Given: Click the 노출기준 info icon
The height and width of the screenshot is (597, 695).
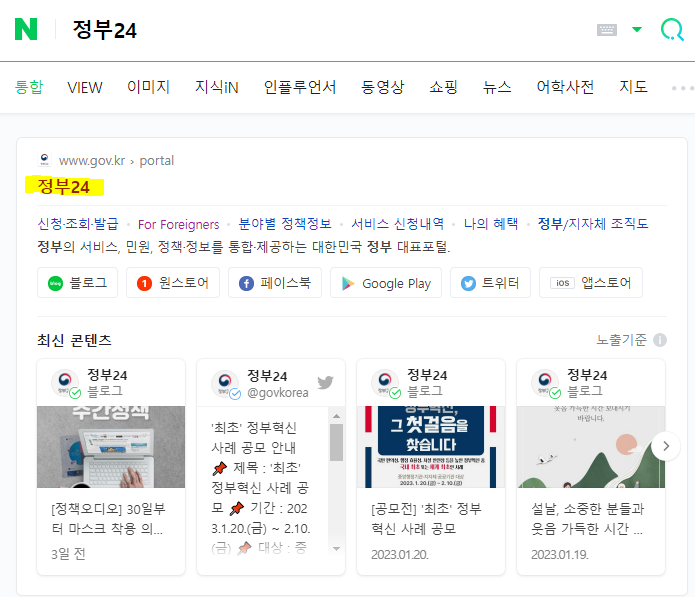Looking at the screenshot, I should click(660, 340).
